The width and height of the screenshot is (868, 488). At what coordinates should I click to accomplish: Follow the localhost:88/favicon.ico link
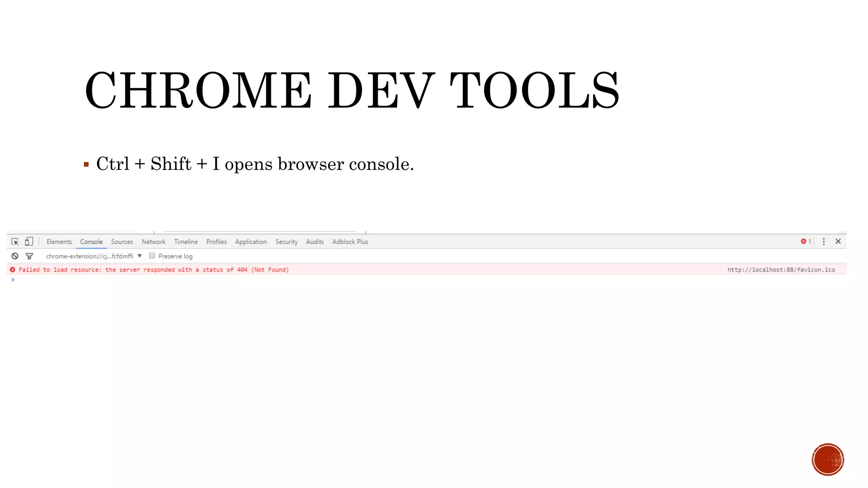781,269
